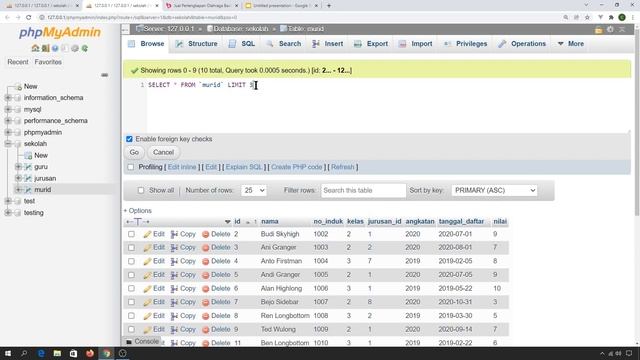
Task: Open navigation panel settings gear icon
Action: click(x=75, y=48)
